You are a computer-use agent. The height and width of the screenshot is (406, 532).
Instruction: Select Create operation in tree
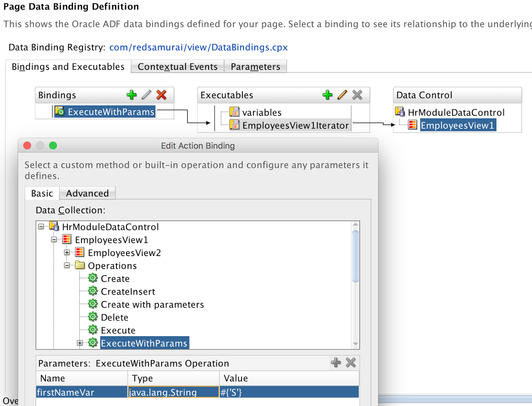pyautogui.click(x=115, y=279)
